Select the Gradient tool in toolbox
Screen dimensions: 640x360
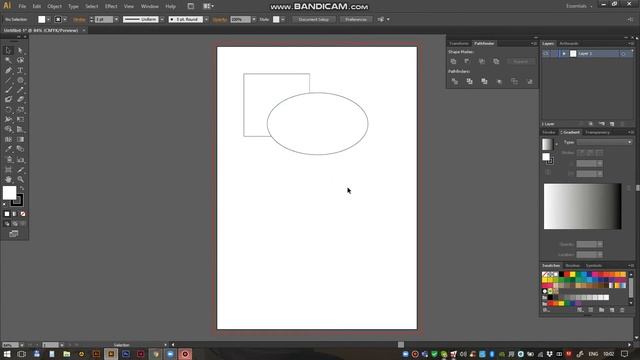(x=20, y=139)
